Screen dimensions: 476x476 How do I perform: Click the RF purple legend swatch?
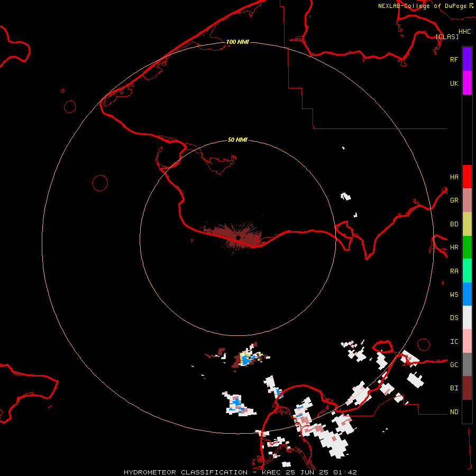(x=467, y=59)
